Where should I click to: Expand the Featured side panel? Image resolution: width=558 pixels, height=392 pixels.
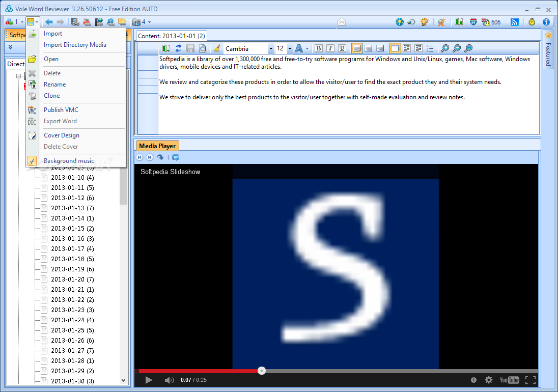point(548,49)
